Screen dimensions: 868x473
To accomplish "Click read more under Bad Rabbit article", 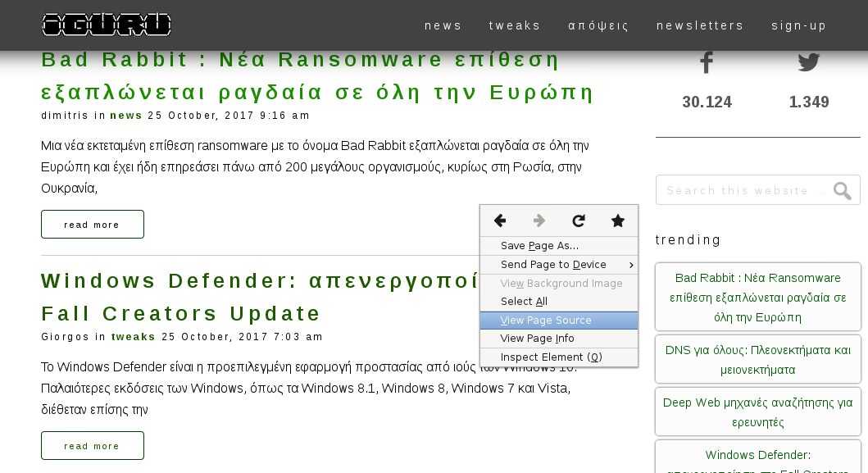I will [93, 225].
